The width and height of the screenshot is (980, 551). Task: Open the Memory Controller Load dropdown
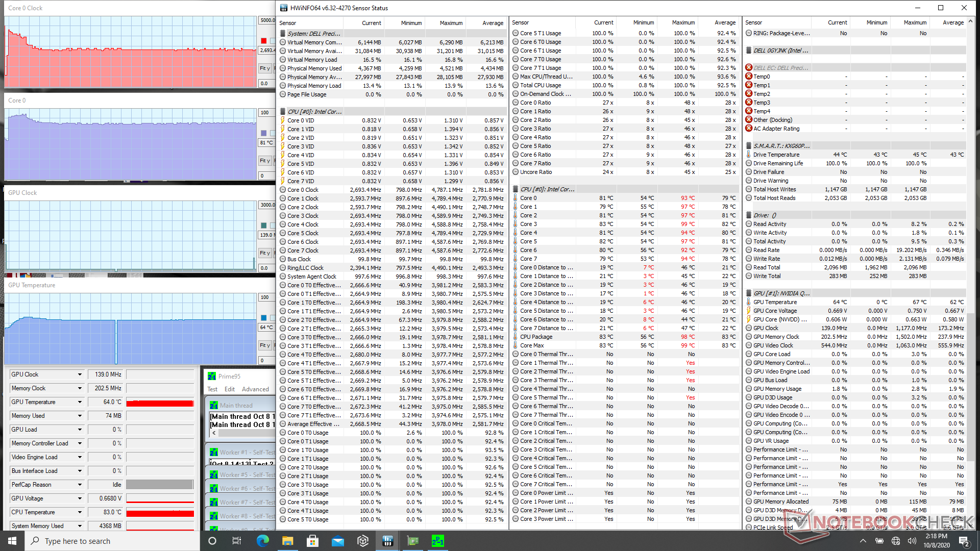80,443
